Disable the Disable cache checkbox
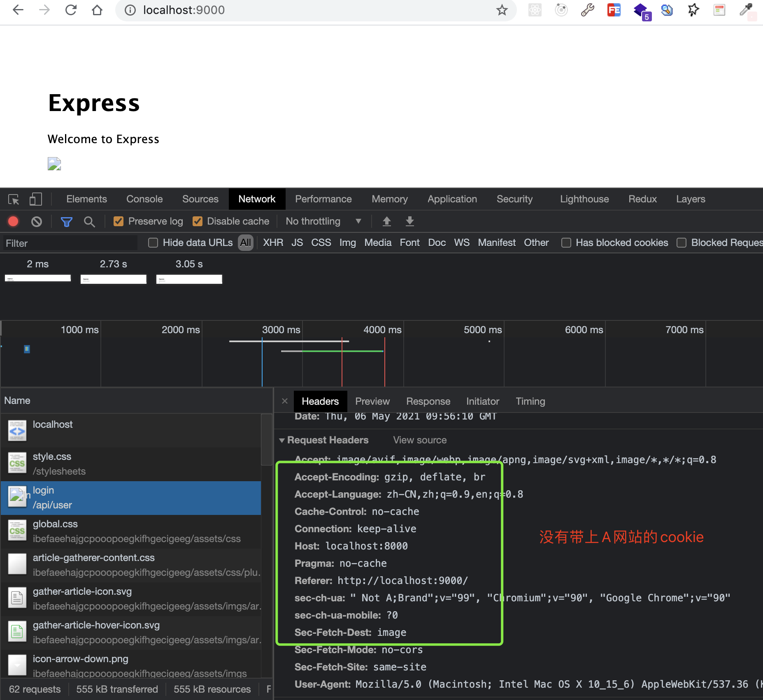763x700 pixels. [198, 222]
